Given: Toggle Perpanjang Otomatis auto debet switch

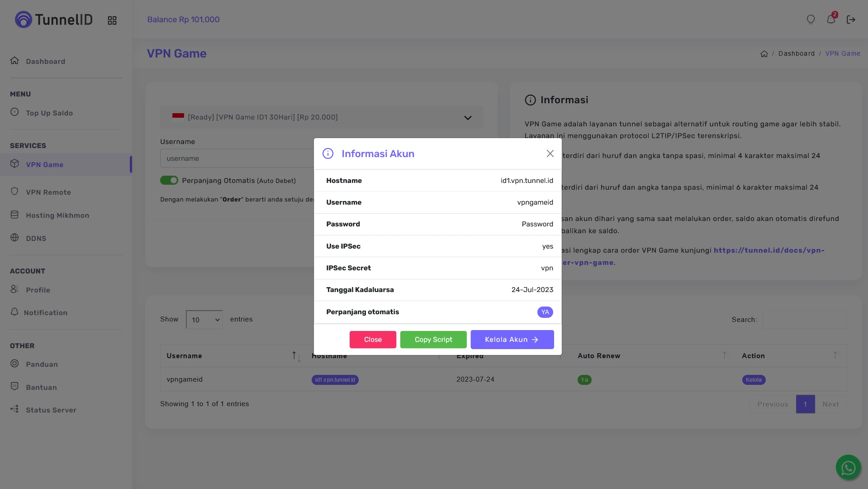Looking at the screenshot, I should 169,180.
